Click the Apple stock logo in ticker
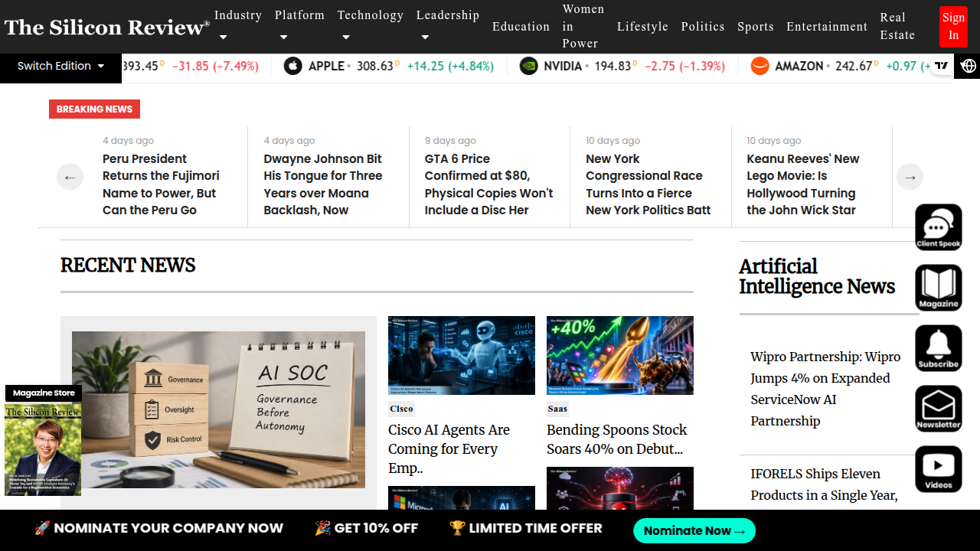Viewport: 980px width, 551px height. 293,66
